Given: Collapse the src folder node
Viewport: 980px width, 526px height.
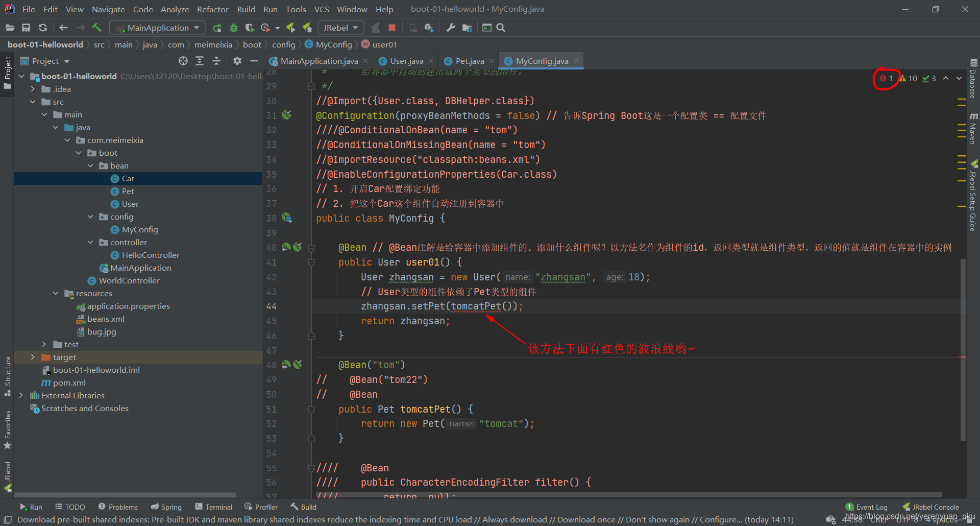Looking at the screenshot, I should point(33,102).
